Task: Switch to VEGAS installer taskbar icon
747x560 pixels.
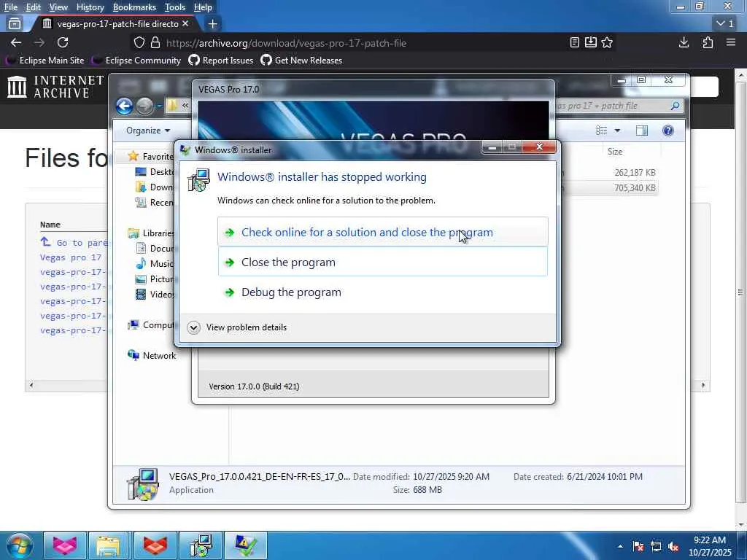Action: (x=201, y=545)
